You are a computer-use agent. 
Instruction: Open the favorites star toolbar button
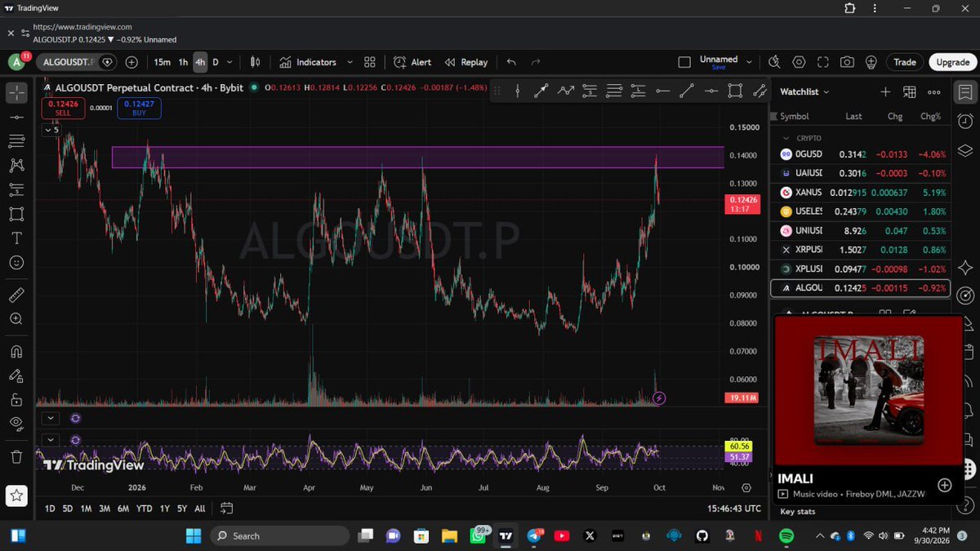pyautogui.click(x=16, y=495)
